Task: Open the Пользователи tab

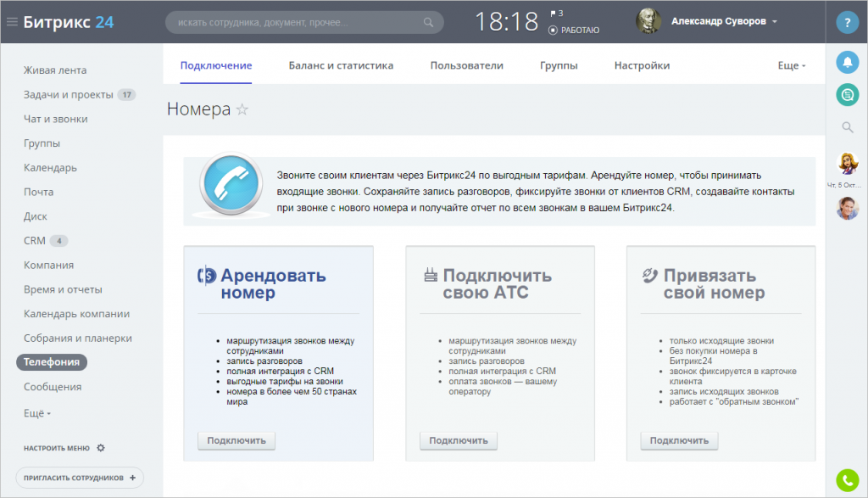Action: pyautogui.click(x=467, y=65)
